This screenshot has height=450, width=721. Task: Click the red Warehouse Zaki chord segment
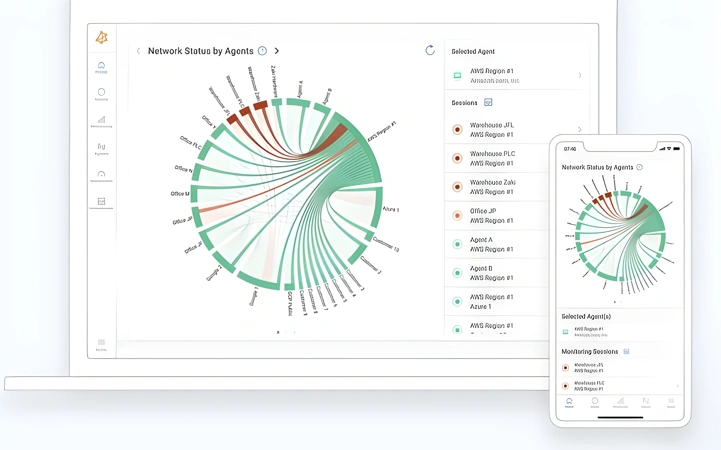pyautogui.click(x=260, y=105)
